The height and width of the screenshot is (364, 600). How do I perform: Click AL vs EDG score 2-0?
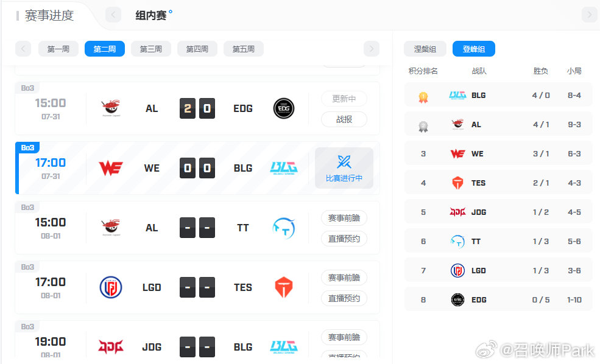(197, 108)
